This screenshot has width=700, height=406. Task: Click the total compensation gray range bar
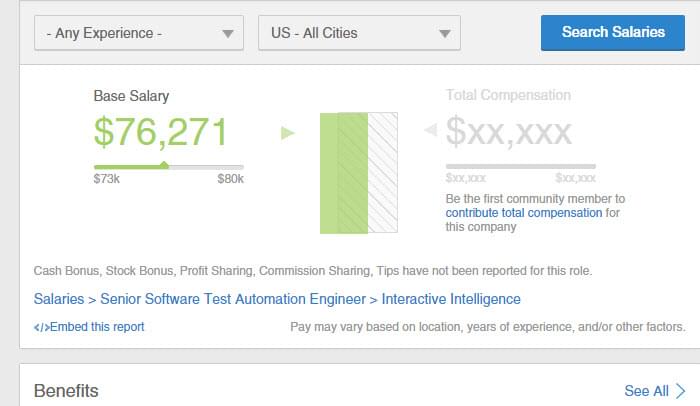521,167
